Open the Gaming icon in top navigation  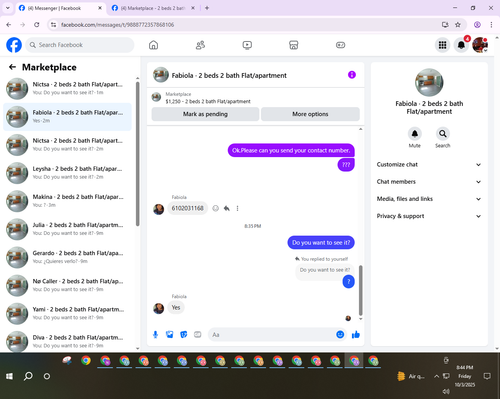[340, 45]
